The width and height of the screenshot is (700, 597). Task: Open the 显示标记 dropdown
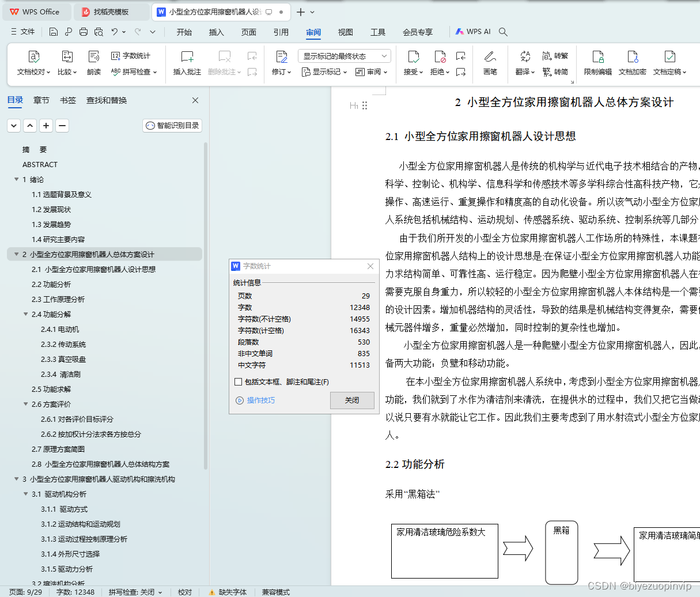324,72
